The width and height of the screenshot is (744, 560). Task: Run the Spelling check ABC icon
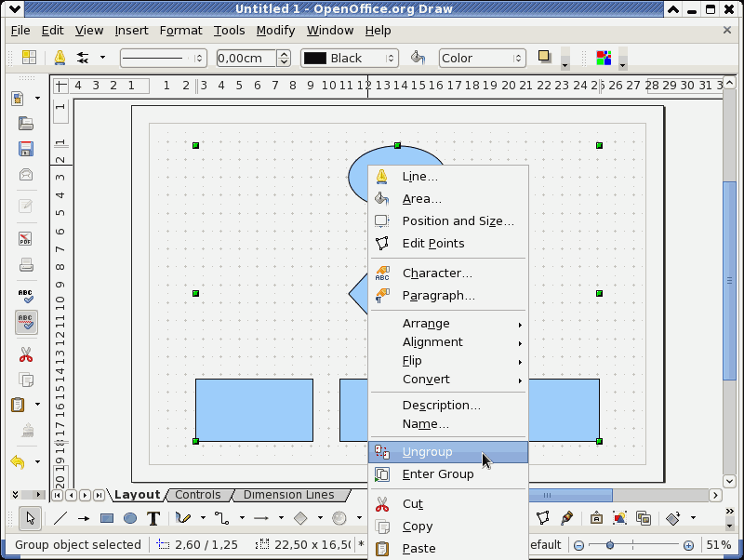click(26, 296)
